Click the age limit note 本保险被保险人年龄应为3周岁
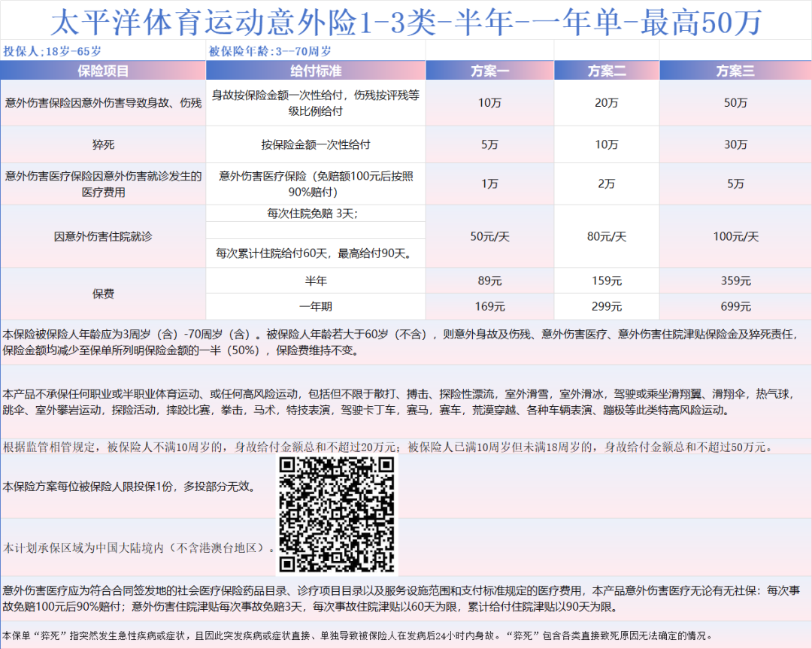Viewport: 812px width, 649px height. point(405,342)
